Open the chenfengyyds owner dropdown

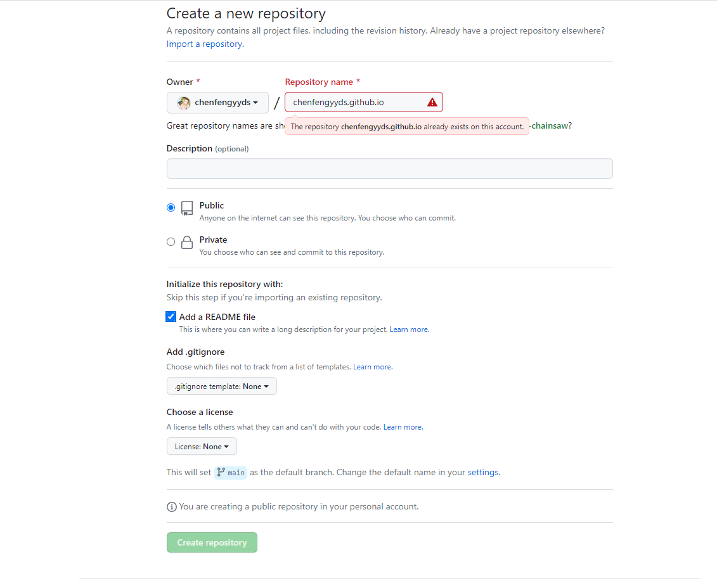click(217, 103)
